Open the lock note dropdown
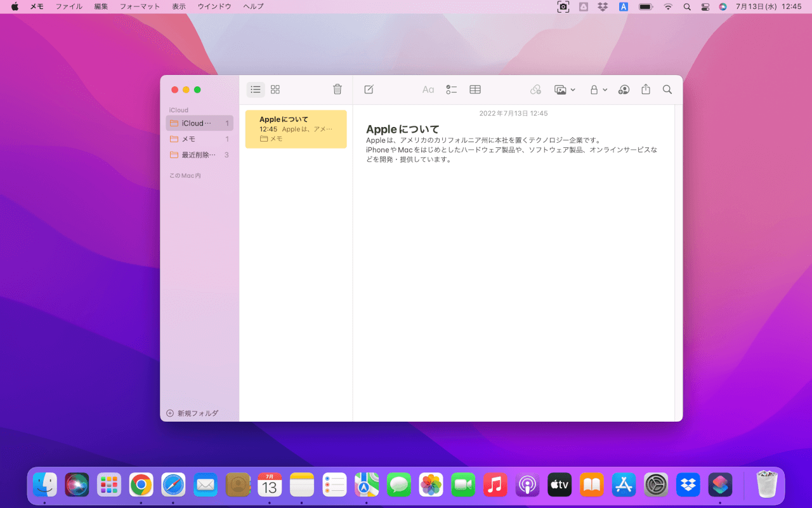This screenshot has height=508, width=812. tap(599, 90)
